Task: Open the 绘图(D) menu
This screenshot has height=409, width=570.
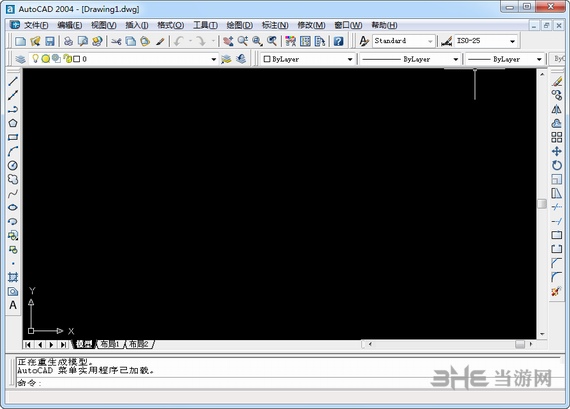Action: point(240,25)
